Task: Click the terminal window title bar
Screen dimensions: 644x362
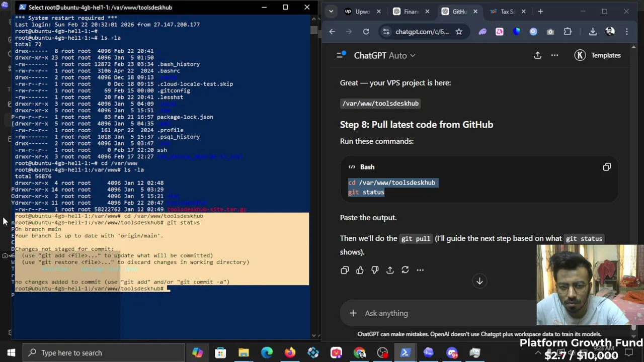Action: point(136,7)
